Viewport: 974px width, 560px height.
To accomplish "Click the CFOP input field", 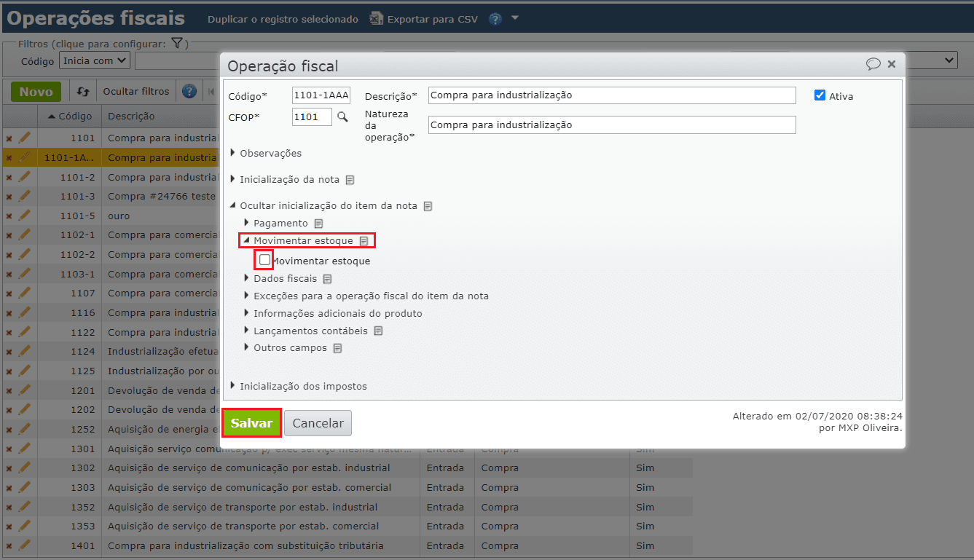I will click(x=312, y=117).
